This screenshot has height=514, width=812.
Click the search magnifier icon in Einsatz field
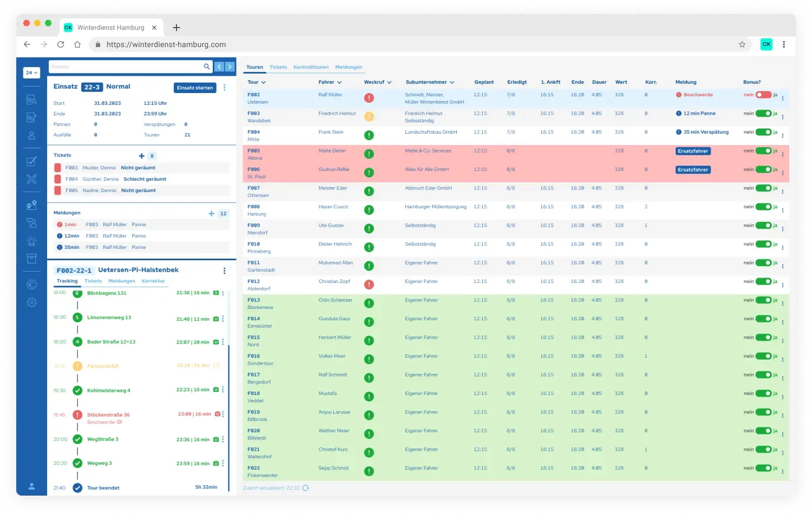click(x=206, y=67)
